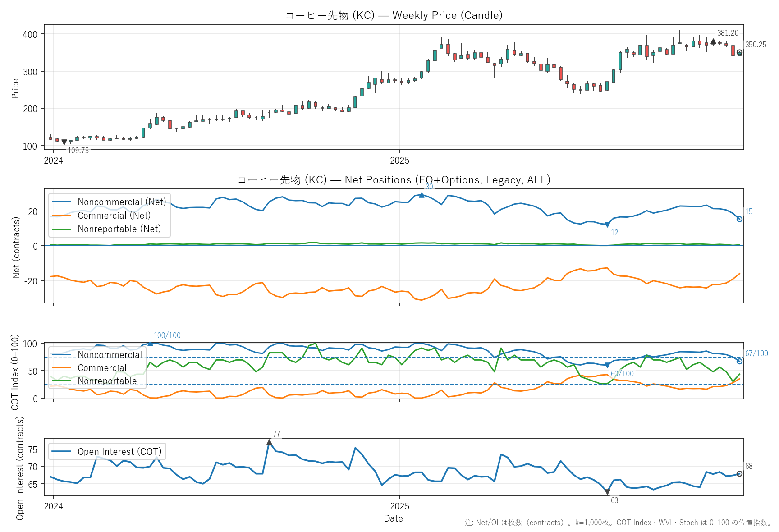Click the latest Open Interest circle marker at 68
Viewport: 779px width, 532px height.
739,474
